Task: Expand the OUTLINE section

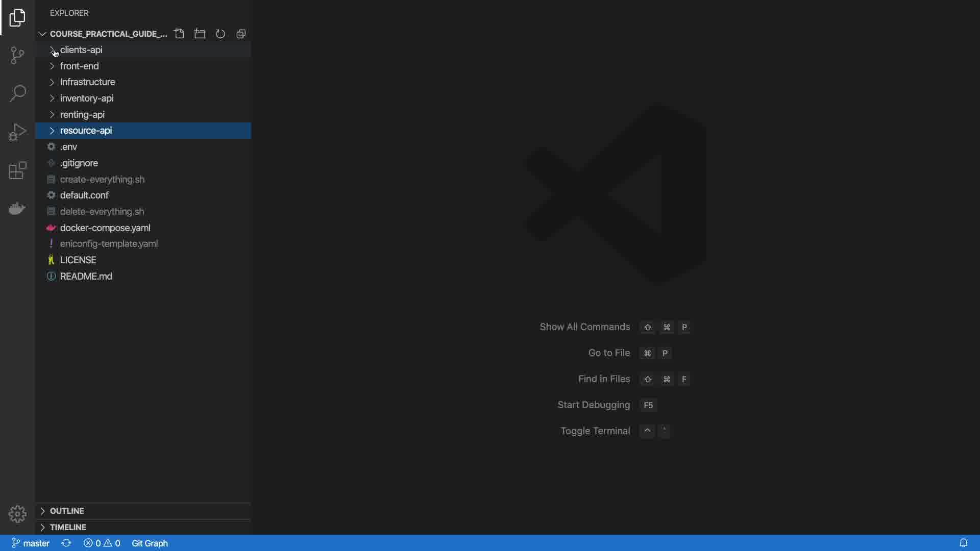Action: coord(67,511)
